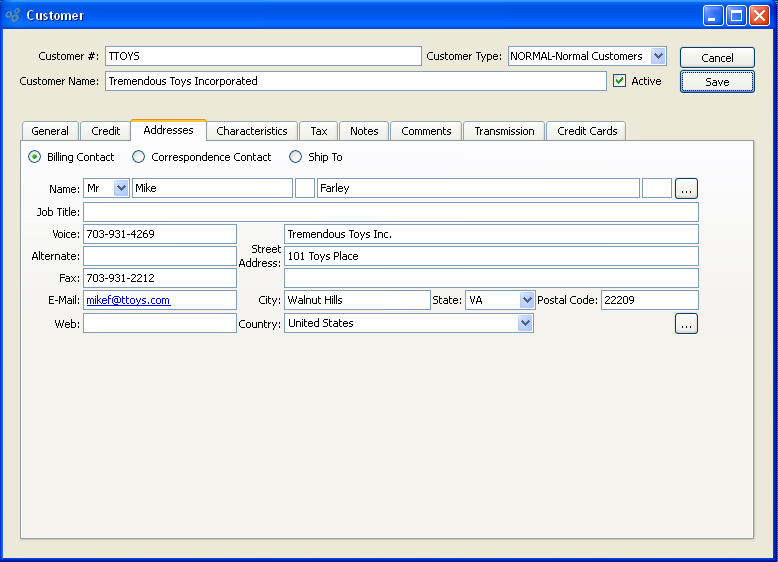
Task: Click the middle initial field
Action: pyautogui.click(x=305, y=188)
